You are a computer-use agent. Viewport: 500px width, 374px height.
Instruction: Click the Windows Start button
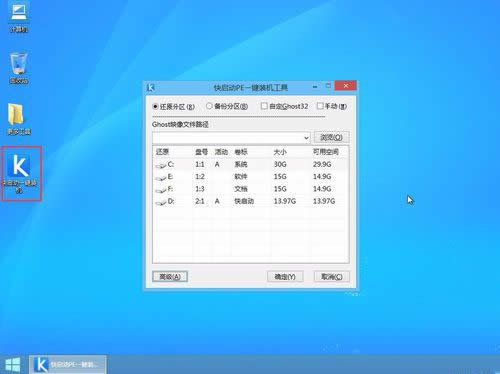click(x=13, y=365)
